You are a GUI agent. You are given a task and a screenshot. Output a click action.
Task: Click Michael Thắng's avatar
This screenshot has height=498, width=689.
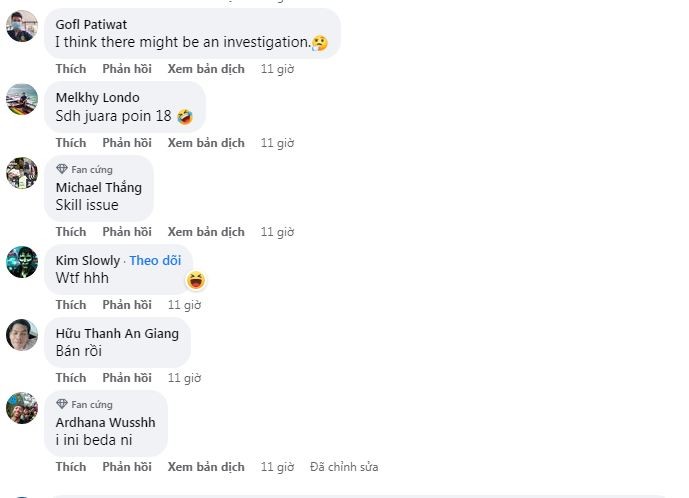tap(22, 173)
